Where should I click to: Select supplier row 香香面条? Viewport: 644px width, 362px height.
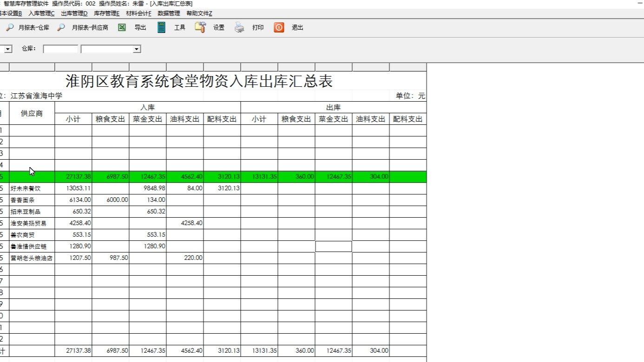point(23,200)
